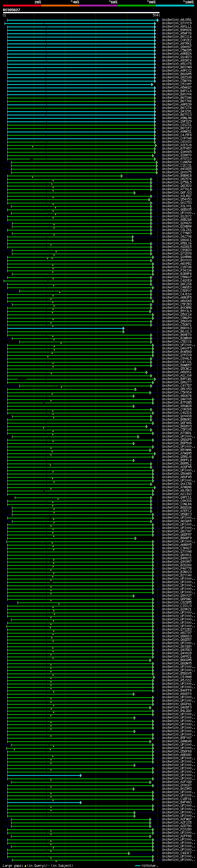Select the UniRef100_Q9AV87 label
The image size is (197, 868).
(176, 47)
